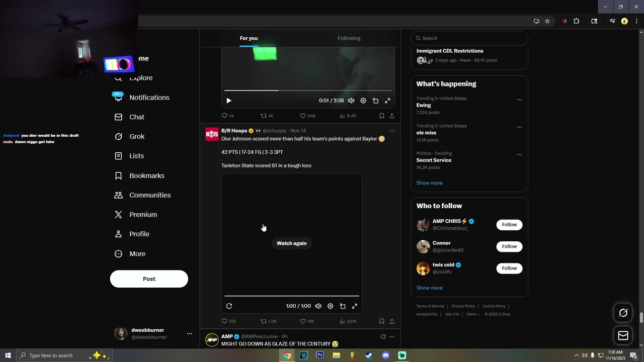Click Watch again on B/R Hoops video

[292, 243]
